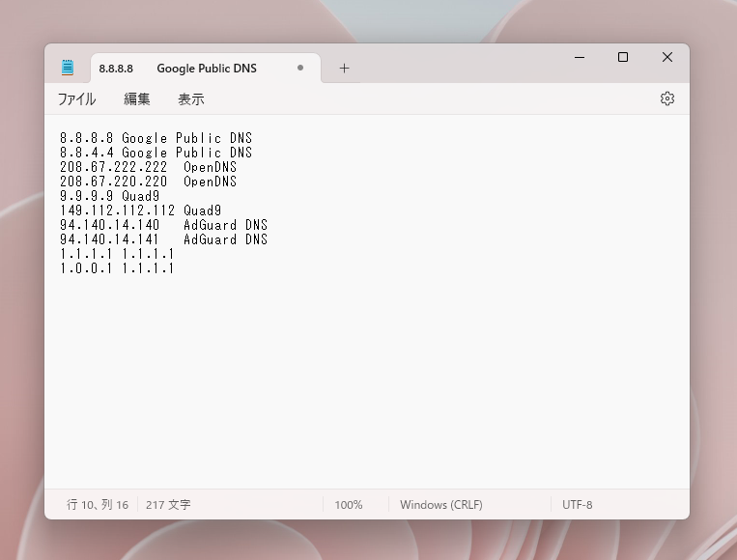This screenshot has width=737, height=560.
Task: Click the 行 10、列 16 position indicator
Action: tap(98, 505)
